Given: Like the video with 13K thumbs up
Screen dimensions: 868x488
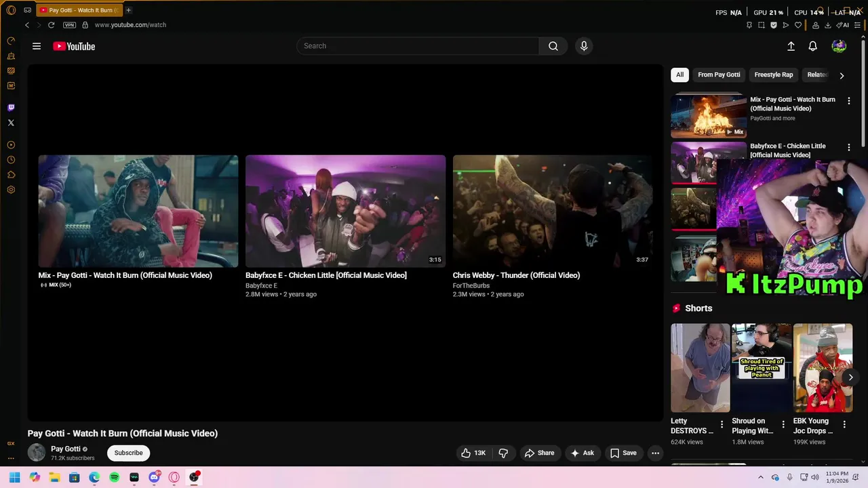Looking at the screenshot, I should [473, 453].
